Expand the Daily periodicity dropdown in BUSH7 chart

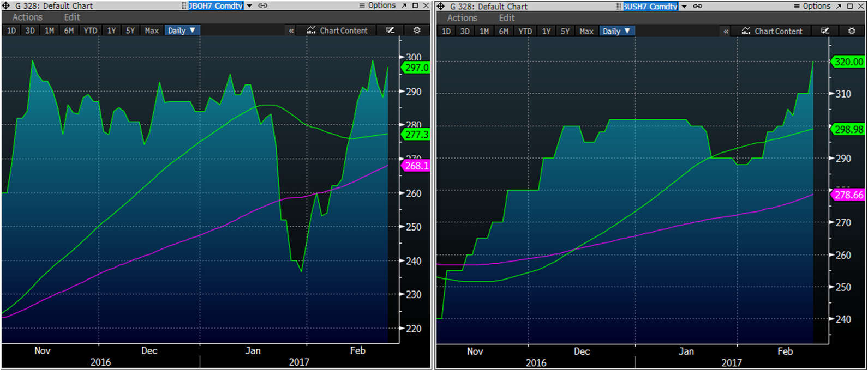tap(617, 31)
